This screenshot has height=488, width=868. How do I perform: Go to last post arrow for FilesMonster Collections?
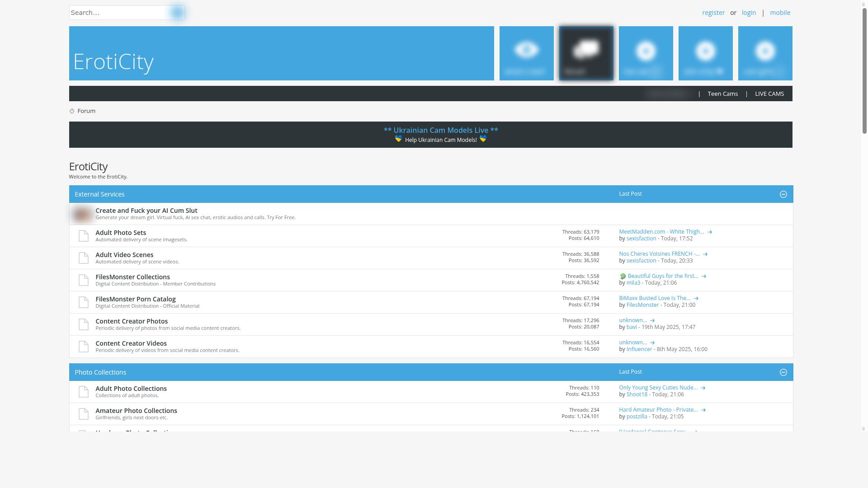[704, 277]
